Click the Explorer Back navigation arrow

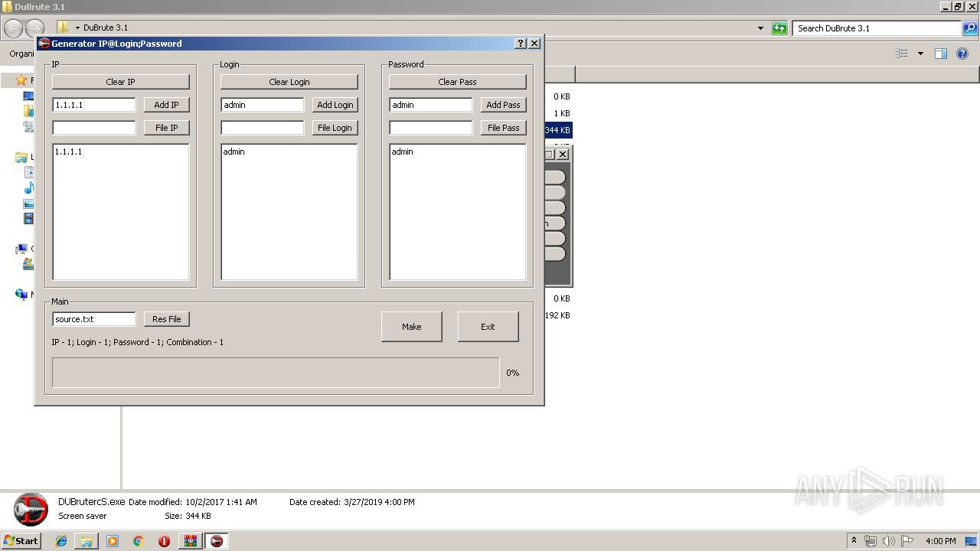[14, 28]
